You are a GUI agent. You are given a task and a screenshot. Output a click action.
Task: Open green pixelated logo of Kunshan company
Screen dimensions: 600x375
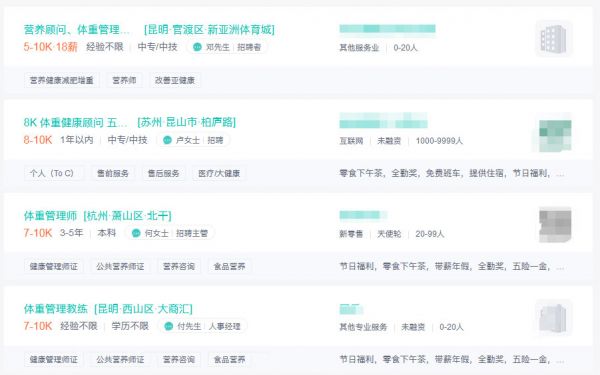[553, 133]
